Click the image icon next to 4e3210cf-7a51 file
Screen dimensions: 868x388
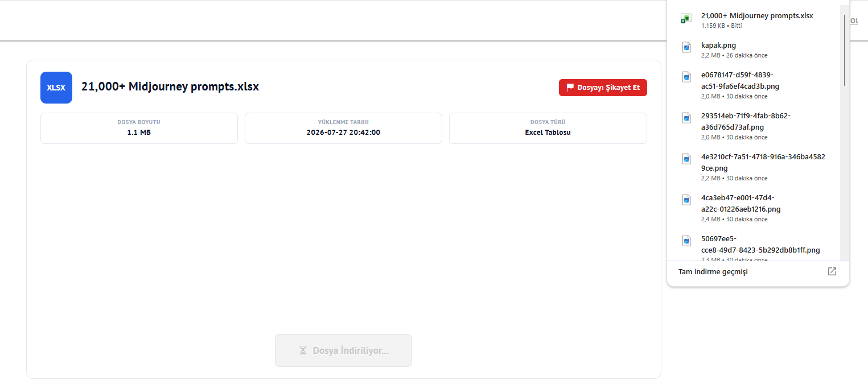(x=686, y=158)
